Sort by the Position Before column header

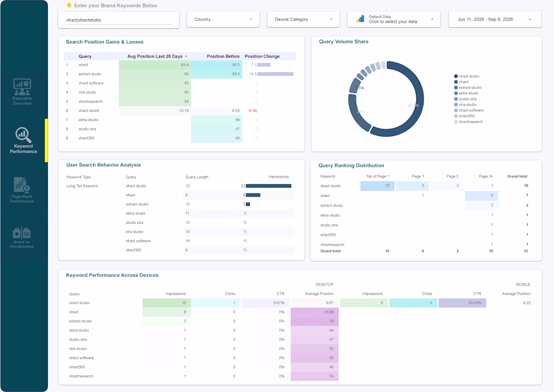(223, 56)
